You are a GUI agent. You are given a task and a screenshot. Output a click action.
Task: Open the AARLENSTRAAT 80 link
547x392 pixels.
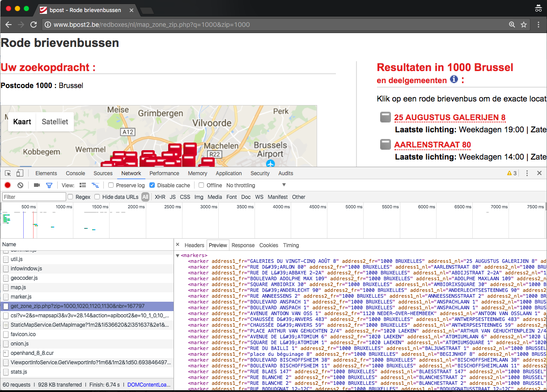[x=433, y=145]
